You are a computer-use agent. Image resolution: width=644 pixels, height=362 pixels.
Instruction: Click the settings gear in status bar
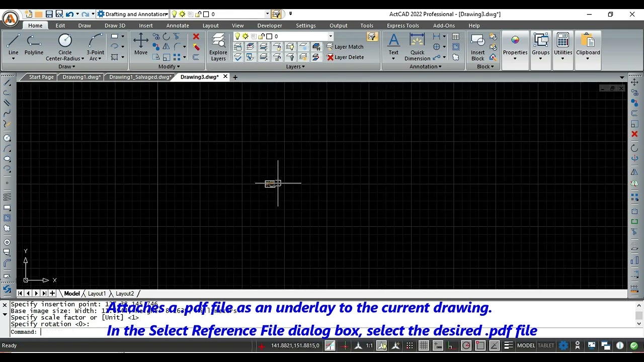click(563, 345)
